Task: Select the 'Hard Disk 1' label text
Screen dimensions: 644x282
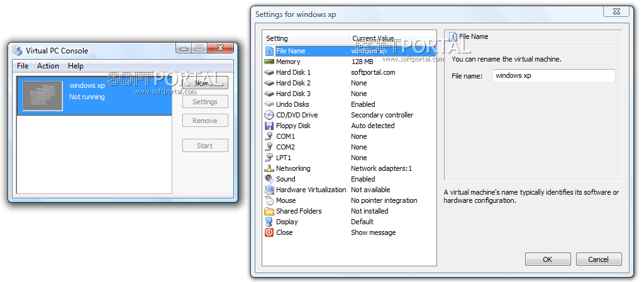Action: 293,73
